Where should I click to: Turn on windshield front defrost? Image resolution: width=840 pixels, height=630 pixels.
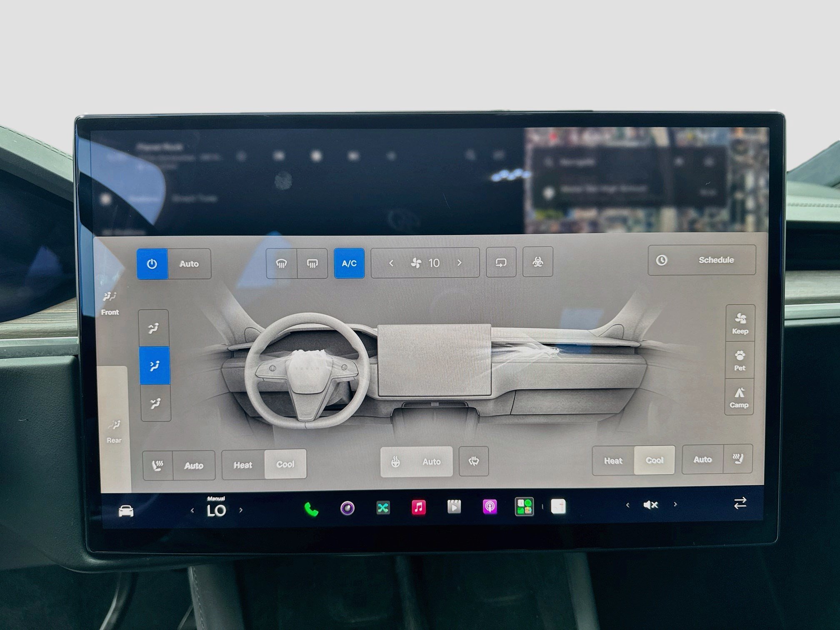coord(282,263)
